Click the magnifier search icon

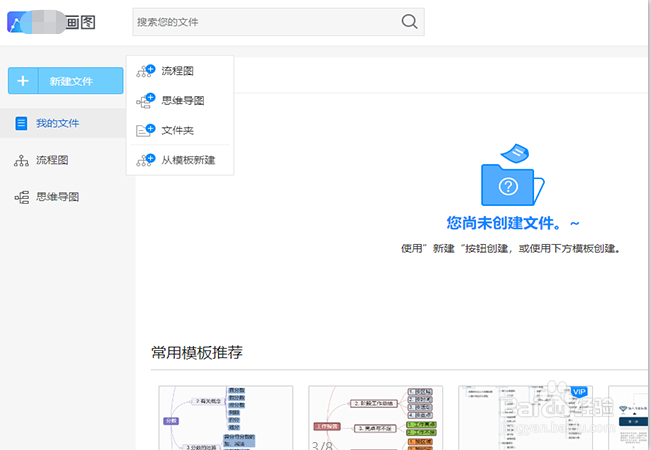tap(409, 22)
